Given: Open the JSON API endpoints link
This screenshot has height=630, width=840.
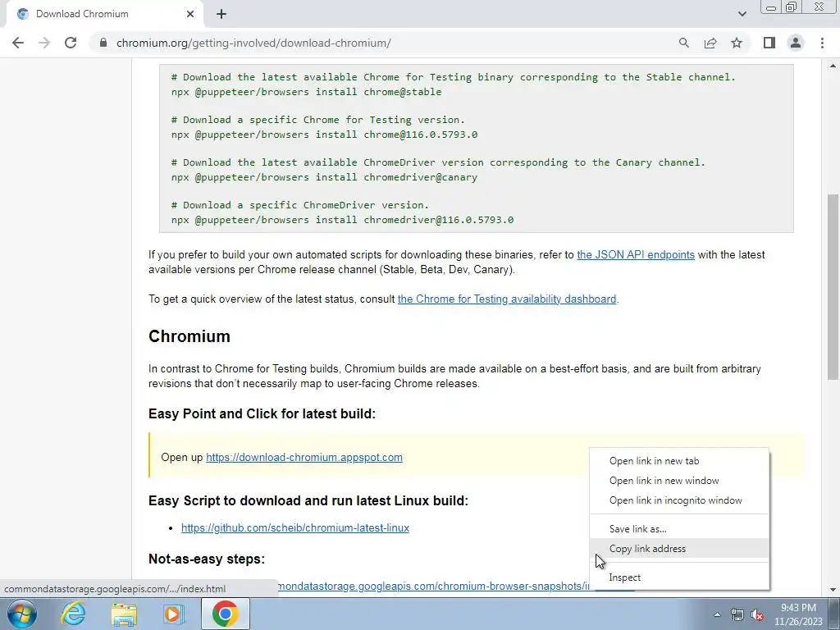Looking at the screenshot, I should click(x=636, y=255).
